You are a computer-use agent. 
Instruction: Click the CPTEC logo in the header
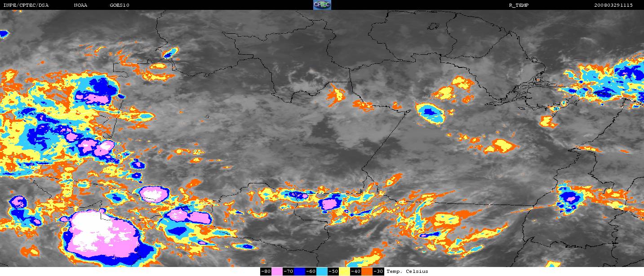322,5
